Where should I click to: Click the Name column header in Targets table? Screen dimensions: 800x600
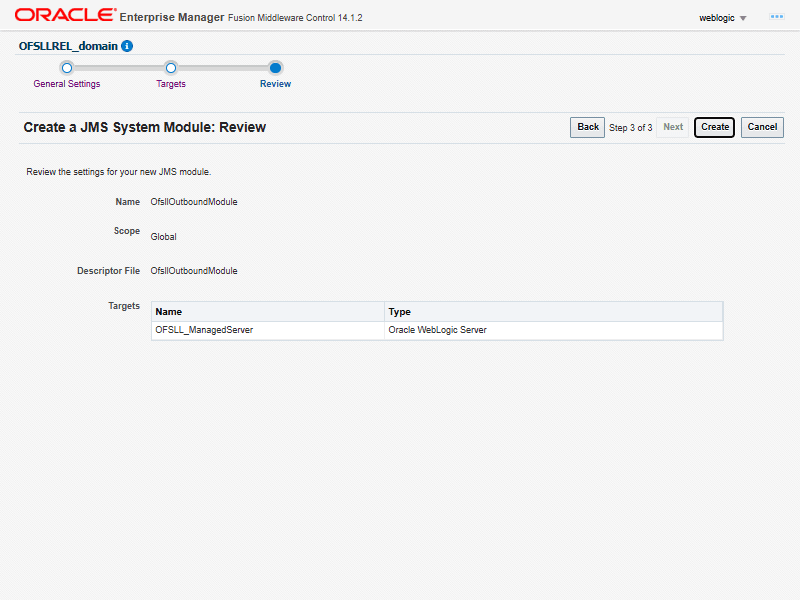[x=268, y=312]
